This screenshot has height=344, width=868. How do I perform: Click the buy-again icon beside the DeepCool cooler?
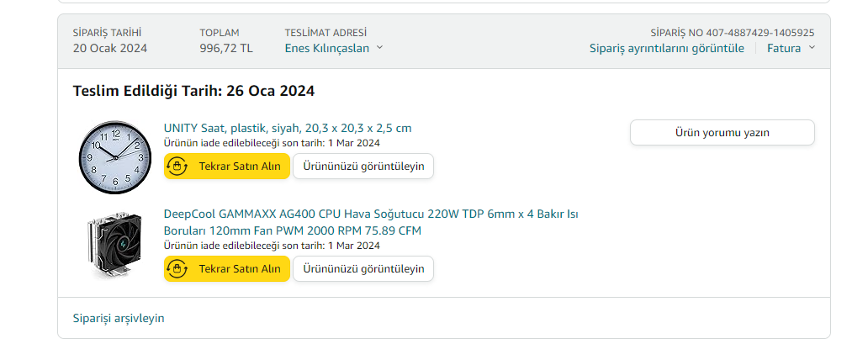pos(177,269)
